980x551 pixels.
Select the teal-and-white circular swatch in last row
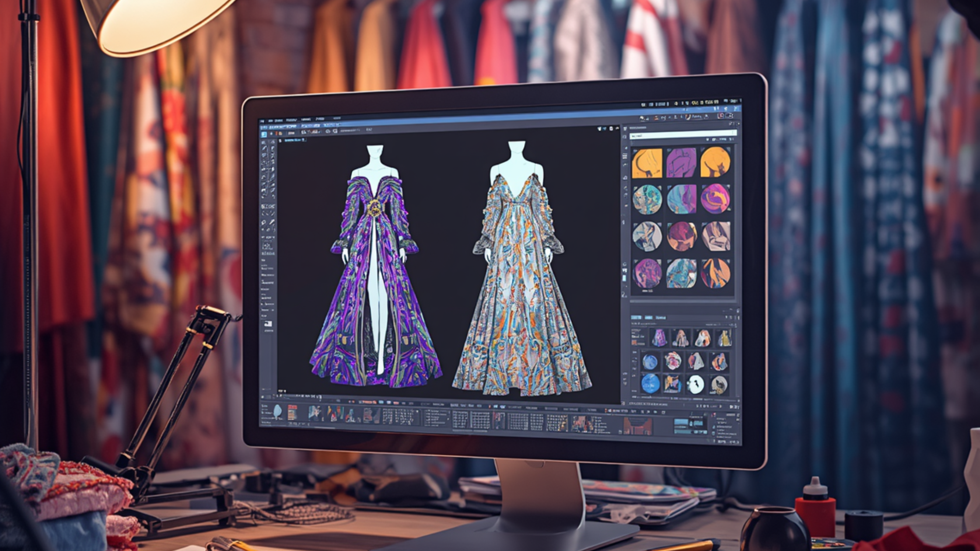[682, 273]
